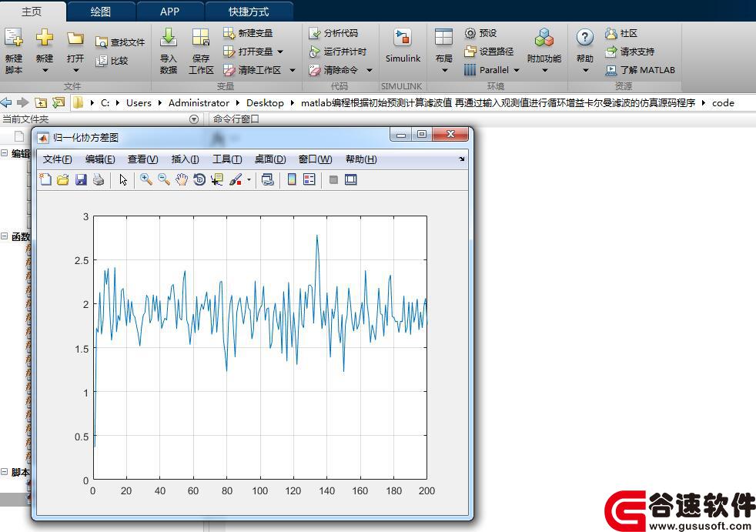Insert a colorbar using the figure toolbar

tap(292, 180)
